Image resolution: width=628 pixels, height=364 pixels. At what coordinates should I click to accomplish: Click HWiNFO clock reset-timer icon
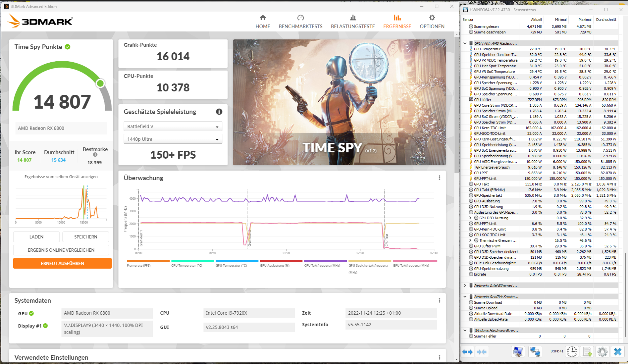pyautogui.click(x=572, y=352)
